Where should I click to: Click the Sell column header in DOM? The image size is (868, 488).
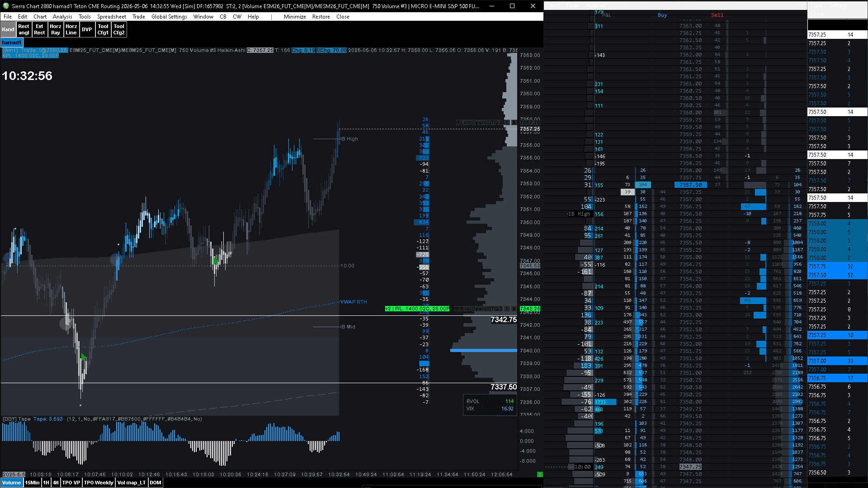tap(717, 15)
